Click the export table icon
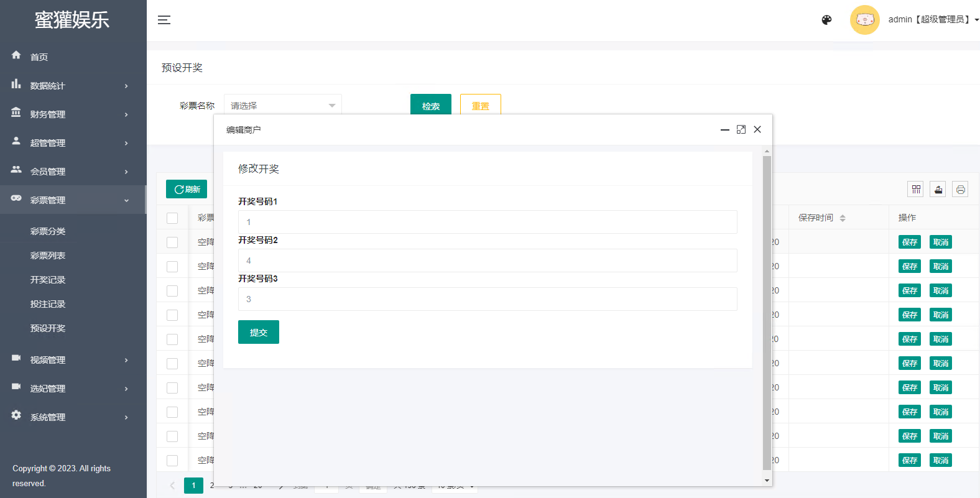This screenshot has height=498, width=980. point(938,190)
